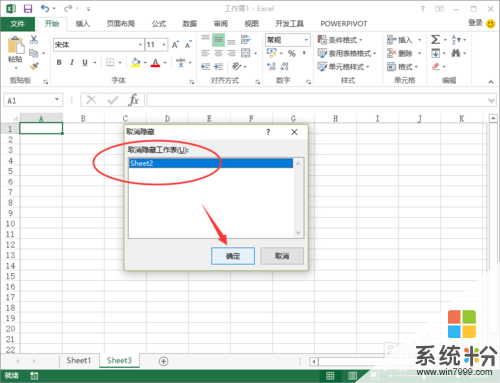Viewport: 500px width, 383px height.
Task: Click the text Orientation icon
Action: (x=236, y=66)
